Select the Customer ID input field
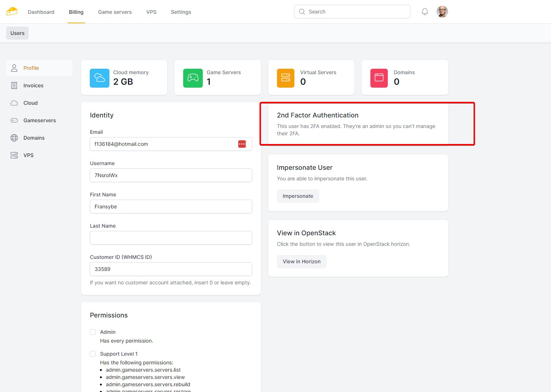The width and height of the screenshot is (551, 392). [x=171, y=269]
